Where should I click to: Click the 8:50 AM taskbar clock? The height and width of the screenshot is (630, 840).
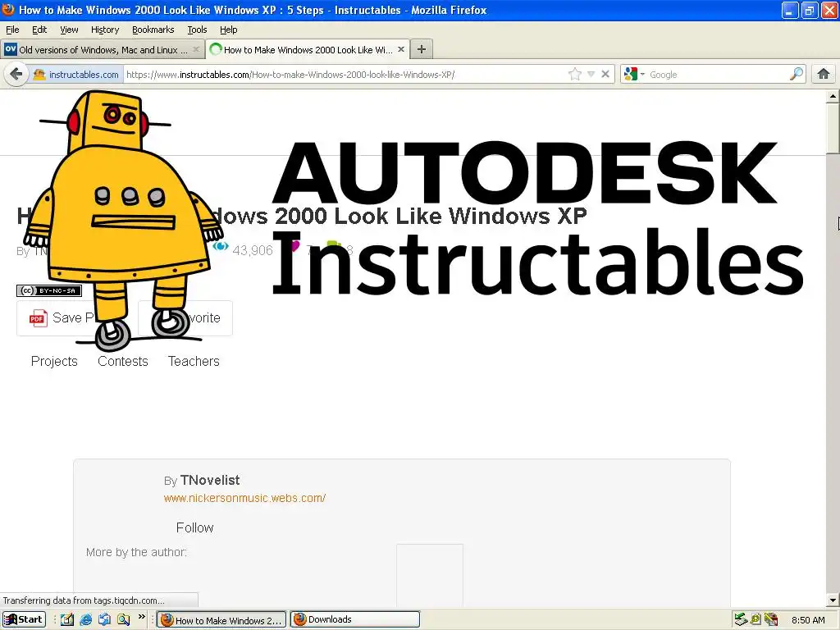click(808, 620)
